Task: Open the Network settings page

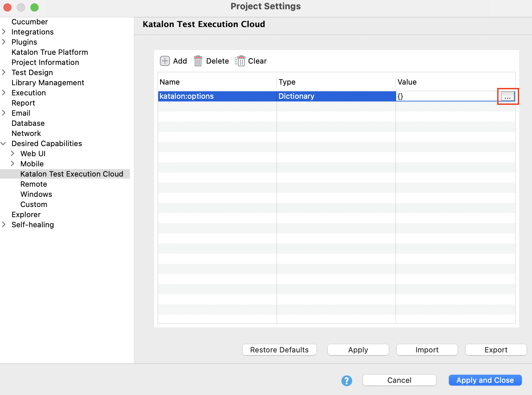Action: coord(26,133)
